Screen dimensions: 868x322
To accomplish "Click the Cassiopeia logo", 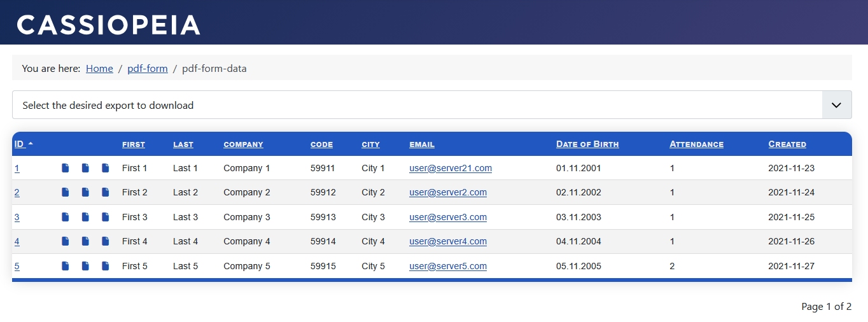I will pyautogui.click(x=108, y=25).
